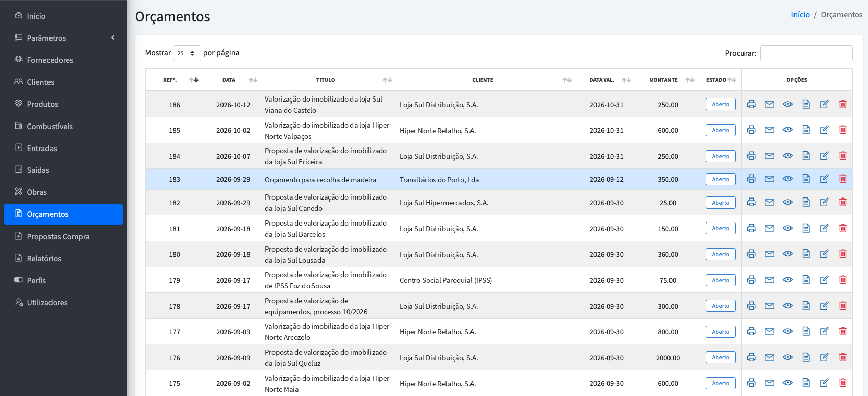Toggle the Aberto state for budget 180
This screenshot has height=396, width=868.
721,254
